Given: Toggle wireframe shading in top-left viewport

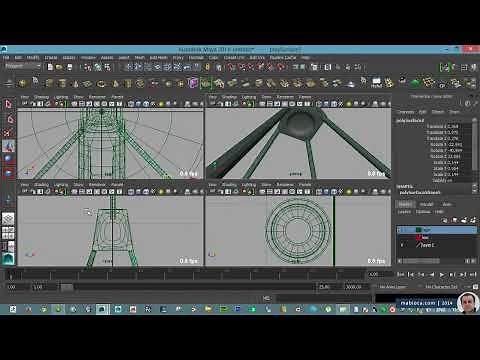Looking at the screenshot, I should click(131, 104).
